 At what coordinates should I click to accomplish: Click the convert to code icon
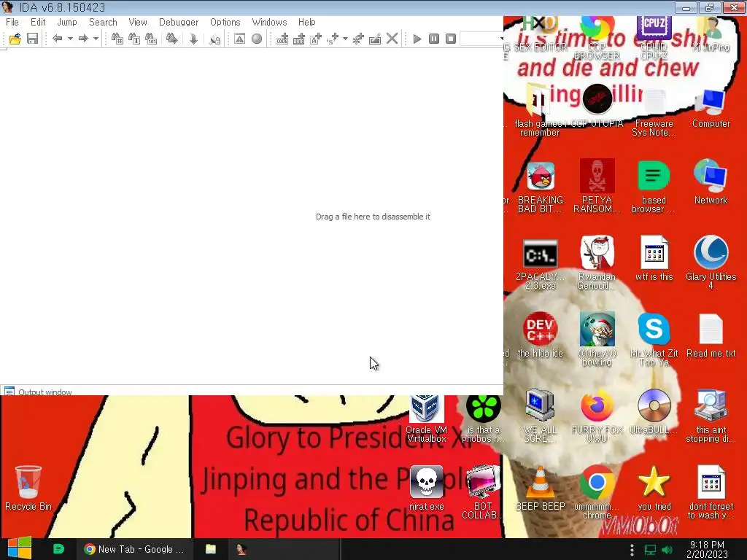(282, 39)
